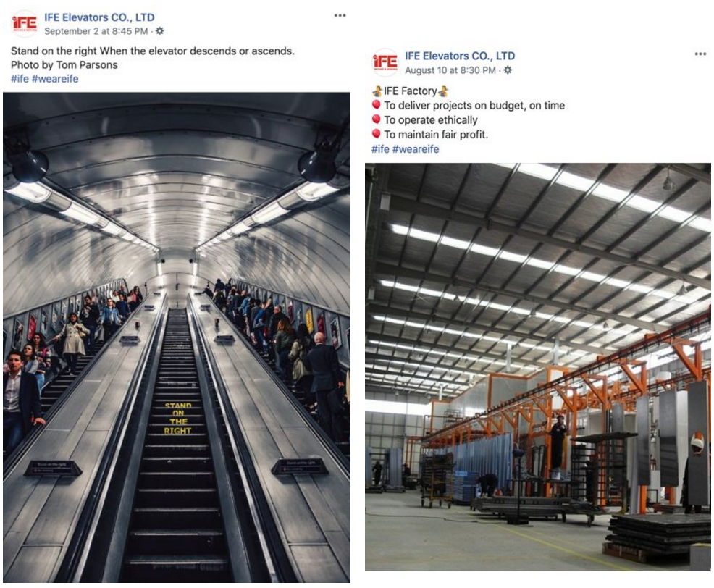Select the #weareife hashtag in the factory post
Viewport: 714px width, 588px height.
[416, 149]
